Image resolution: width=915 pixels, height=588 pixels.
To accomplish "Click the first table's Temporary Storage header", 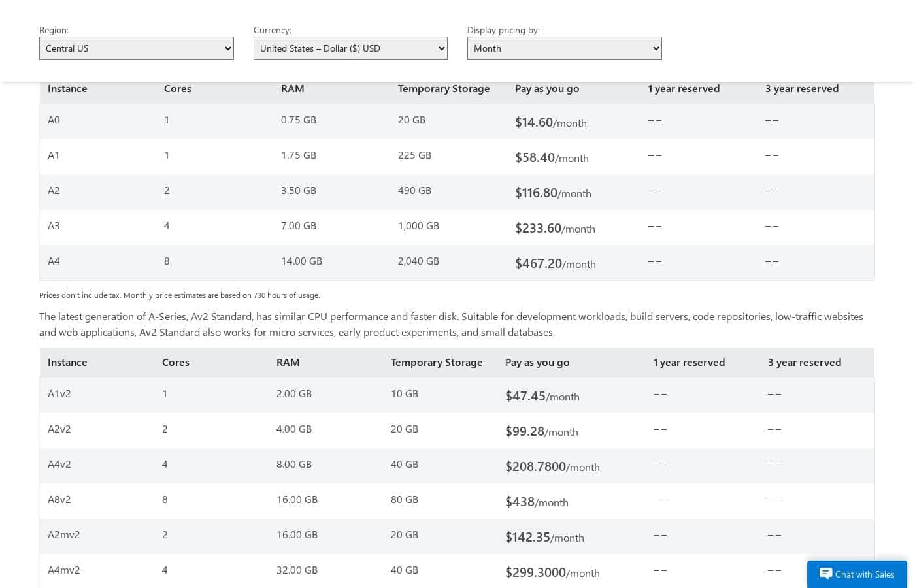I will coord(444,88).
